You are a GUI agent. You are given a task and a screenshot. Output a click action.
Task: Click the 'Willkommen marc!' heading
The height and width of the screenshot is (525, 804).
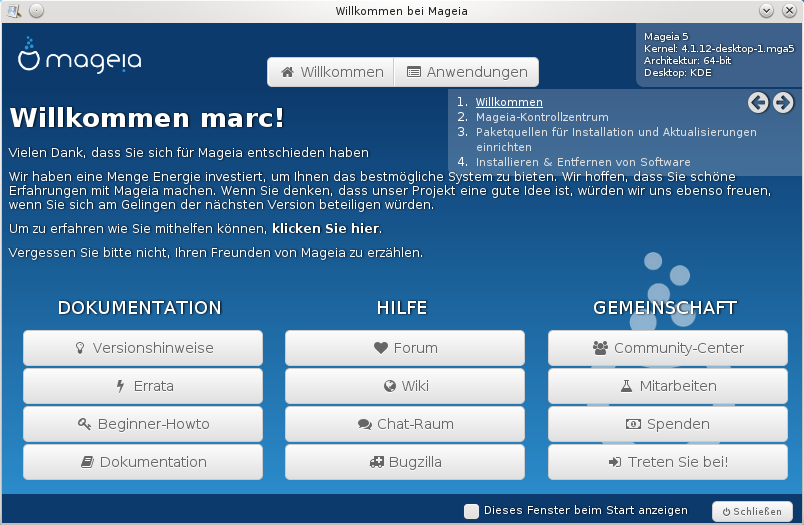click(x=147, y=118)
